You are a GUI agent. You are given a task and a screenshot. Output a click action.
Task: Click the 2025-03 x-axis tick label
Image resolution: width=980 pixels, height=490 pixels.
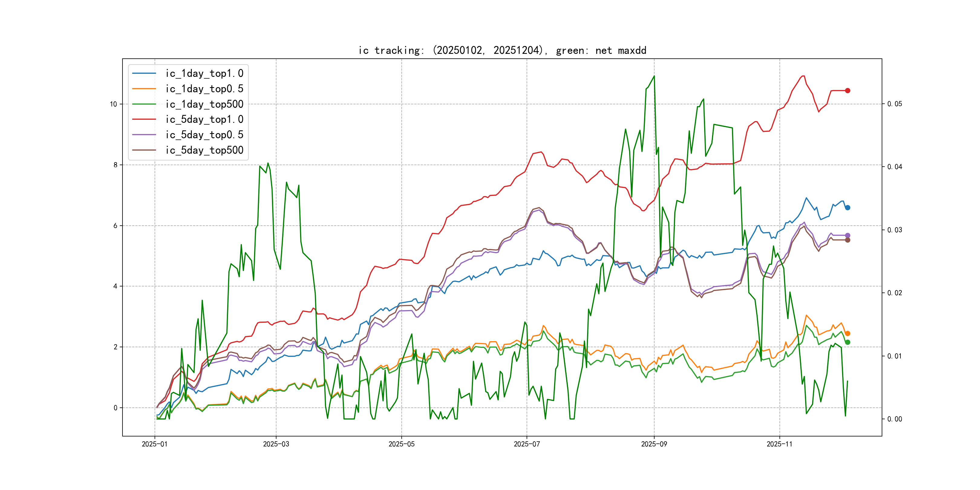click(276, 444)
